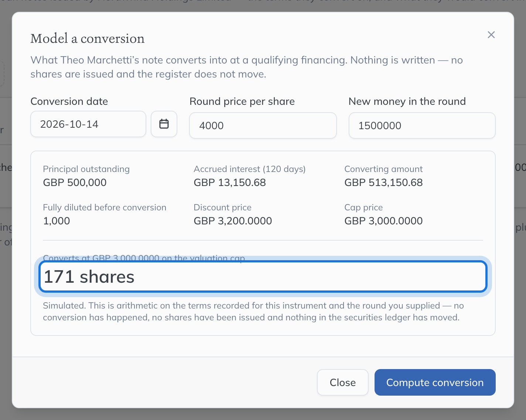Select the 171 shares result

pyautogui.click(x=263, y=276)
